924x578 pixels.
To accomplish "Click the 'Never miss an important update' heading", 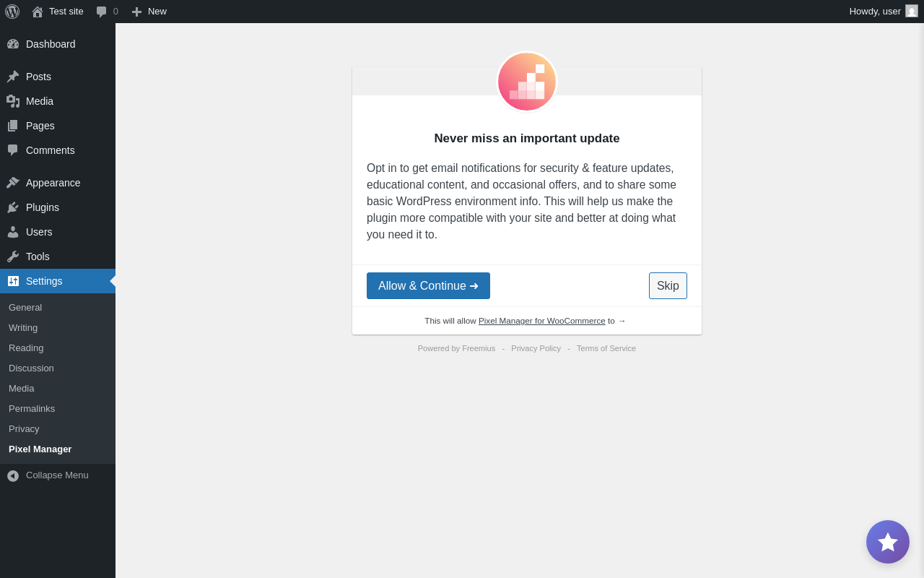I will tap(527, 139).
